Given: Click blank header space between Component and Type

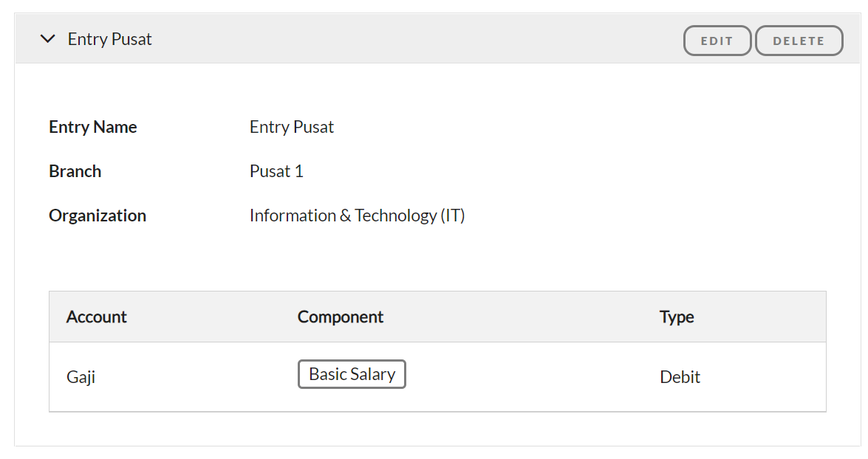Looking at the screenshot, I should click(517, 317).
